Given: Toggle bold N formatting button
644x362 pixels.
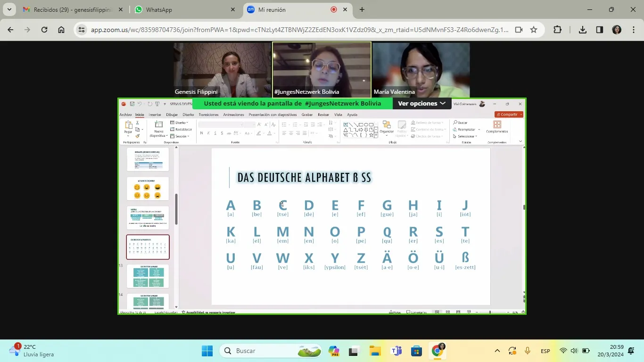Looking at the screenshot, I should point(202,133).
